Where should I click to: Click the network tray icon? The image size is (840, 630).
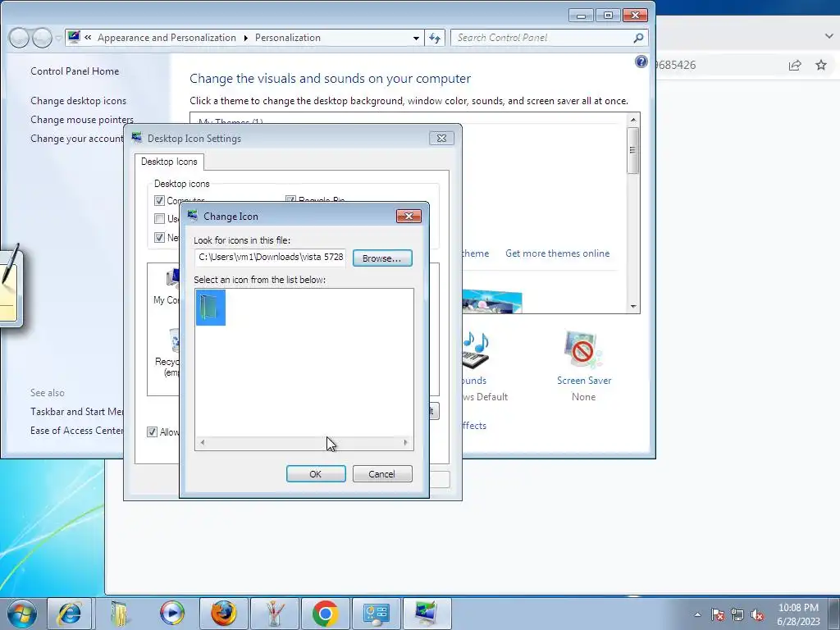pyautogui.click(x=737, y=614)
